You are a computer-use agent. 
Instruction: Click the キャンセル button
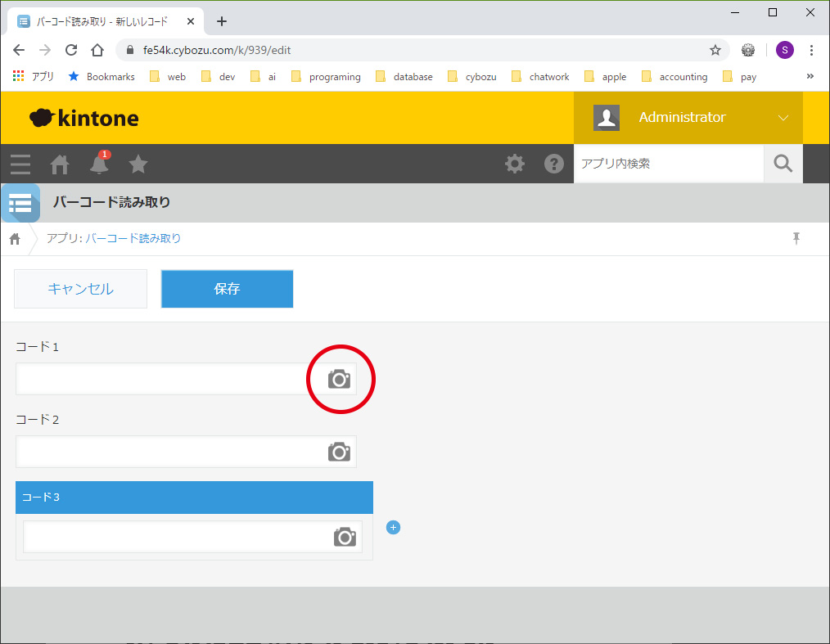coord(81,289)
